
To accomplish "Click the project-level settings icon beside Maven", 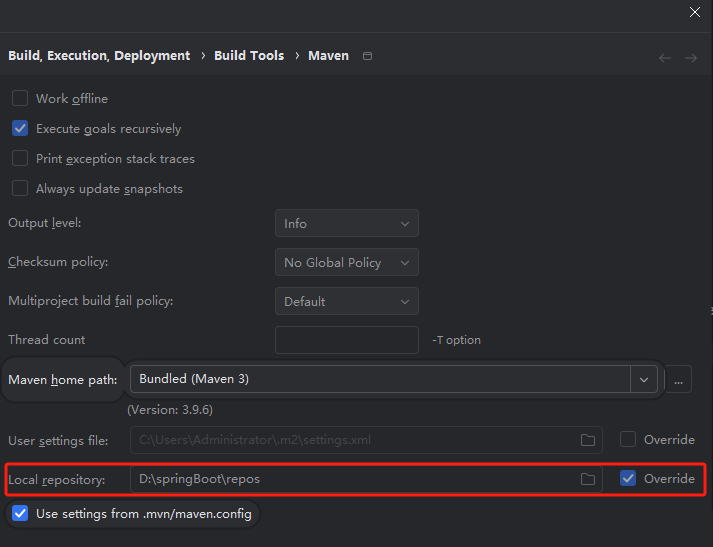I will (367, 56).
